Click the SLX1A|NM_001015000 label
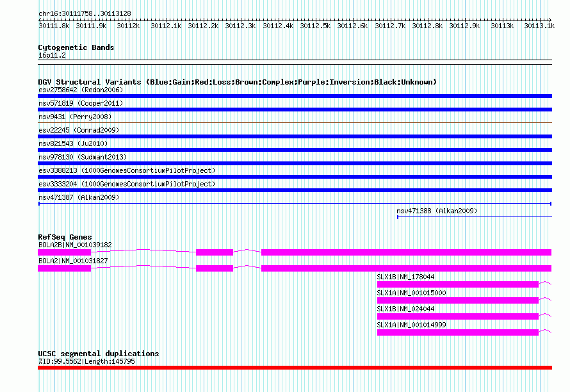The image size is (570, 392). tap(412, 293)
